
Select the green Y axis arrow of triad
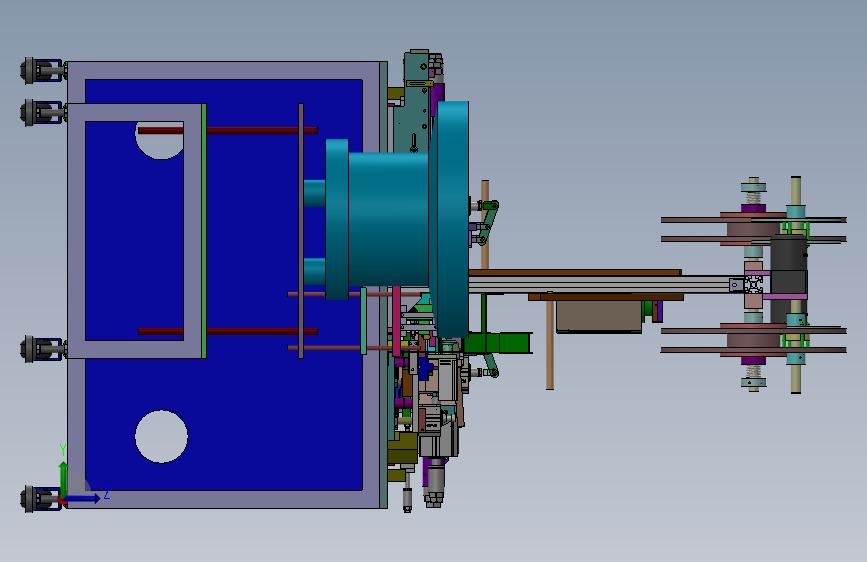coord(63,479)
